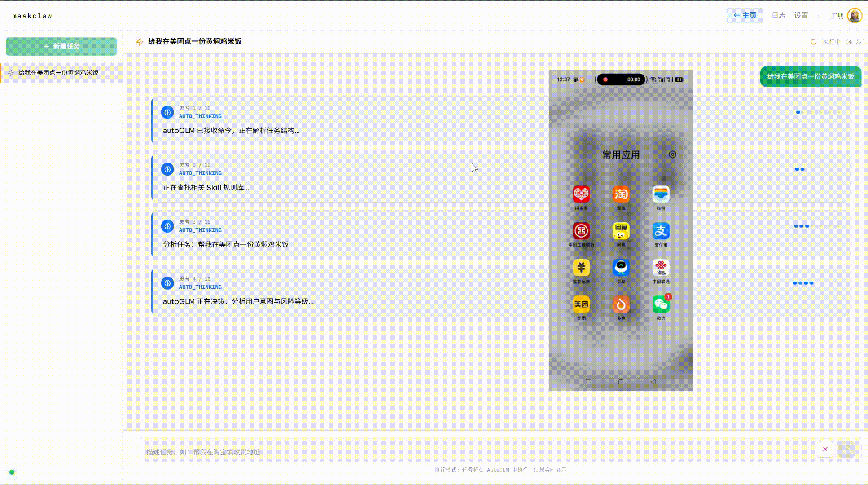Tap the China Unicom app icon

[661, 268]
